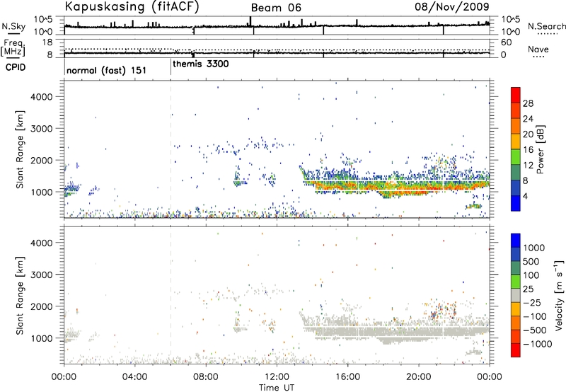The image size is (566, 392).
Task: Click the 500 label on Velocity colorbar
Action: coord(531,261)
